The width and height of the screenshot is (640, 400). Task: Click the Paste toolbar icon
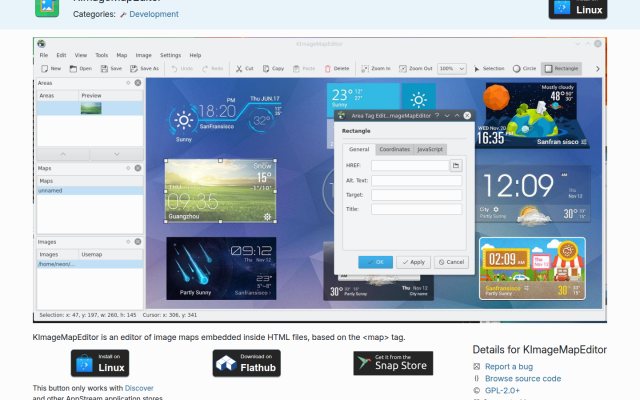296,69
